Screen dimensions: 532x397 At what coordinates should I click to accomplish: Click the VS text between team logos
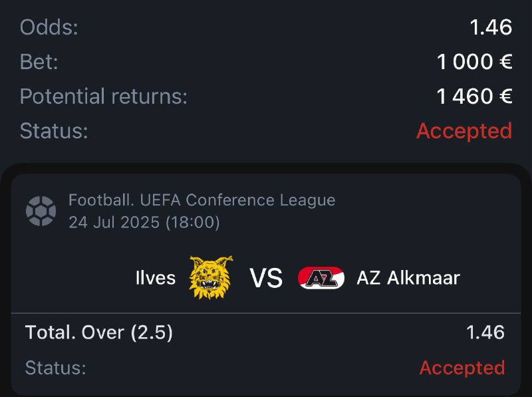click(266, 278)
